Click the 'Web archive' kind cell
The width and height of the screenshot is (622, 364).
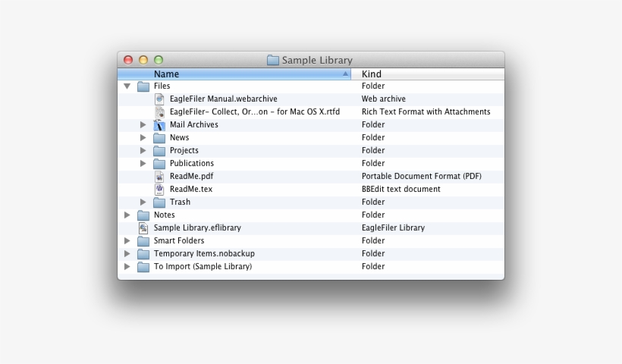(x=384, y=99)
